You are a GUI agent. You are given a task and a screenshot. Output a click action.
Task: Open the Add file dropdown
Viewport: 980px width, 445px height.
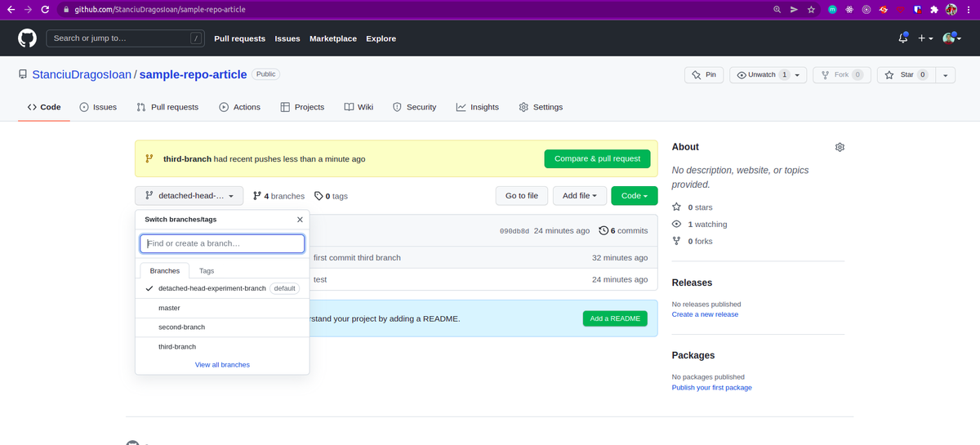click(580, 196)
